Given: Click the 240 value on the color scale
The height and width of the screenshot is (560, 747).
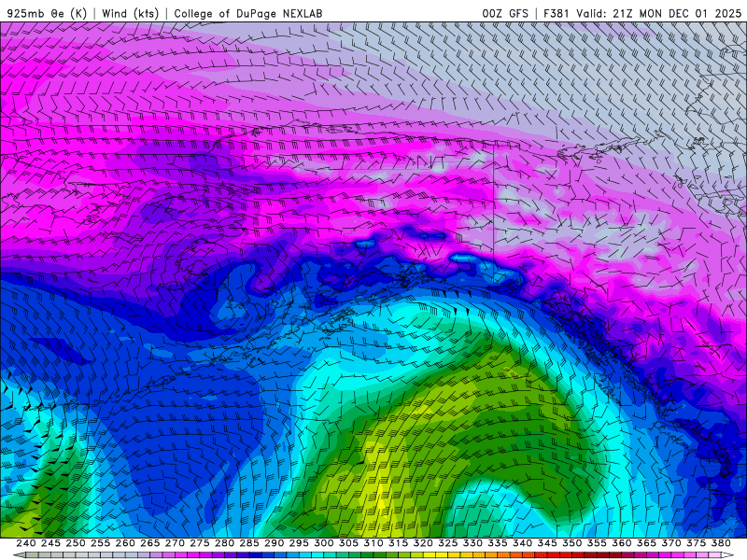Looking at the screenshot, I should pos(26,543).
